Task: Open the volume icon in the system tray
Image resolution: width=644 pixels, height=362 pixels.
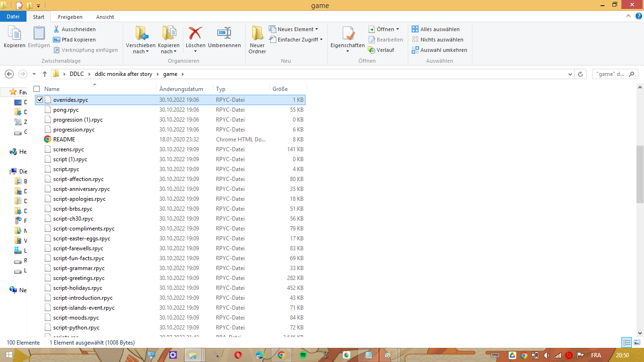Action: tap(546, 355)
